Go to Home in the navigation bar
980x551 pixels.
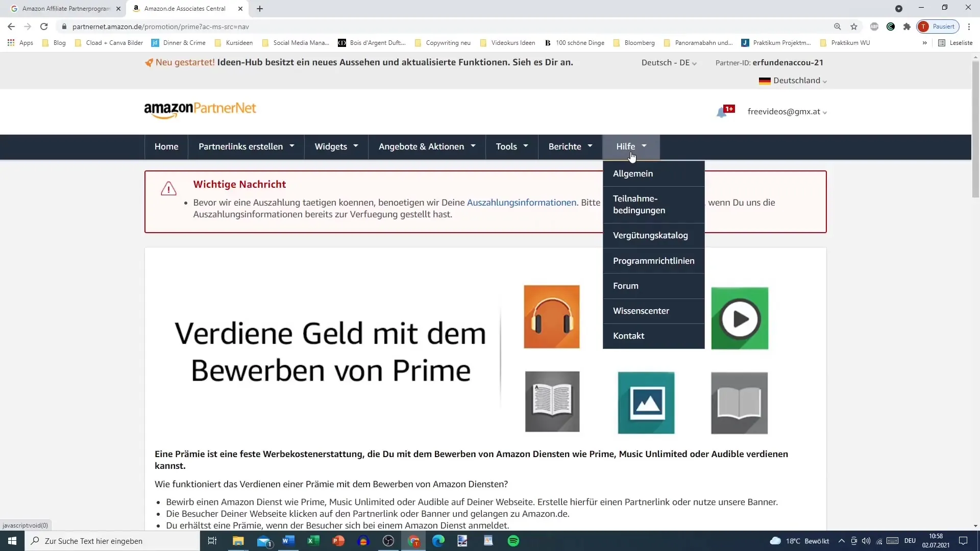pos(166,147)
